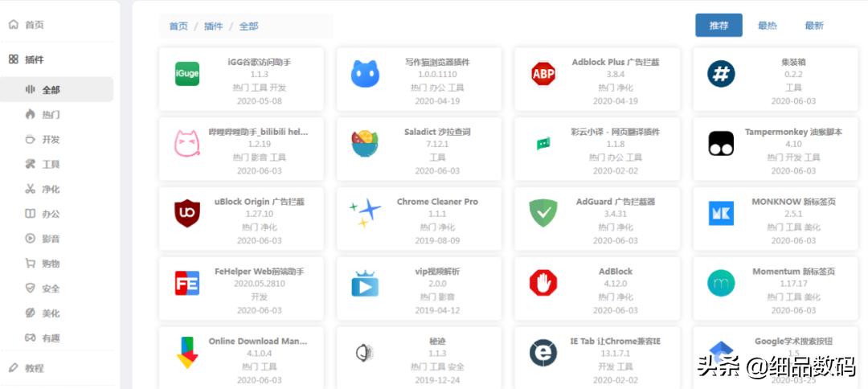Select 开发 category in sidebar
868x389 pixels.
51,139
